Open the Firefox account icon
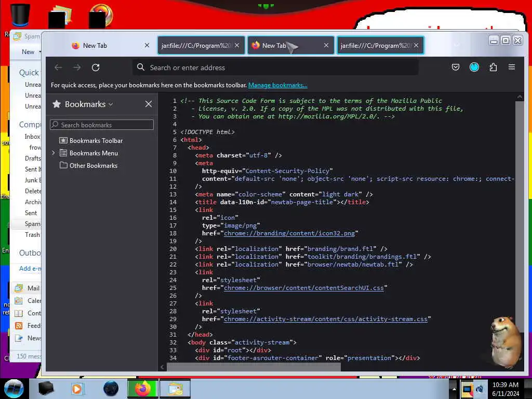This screenshot has width=532, height=399. [x=474, y=67]
